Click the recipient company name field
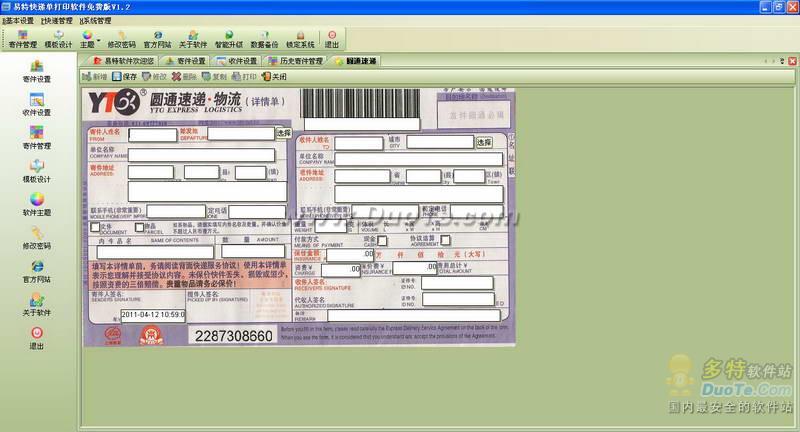Screen dimensions: 800x432 coord(419,159)
